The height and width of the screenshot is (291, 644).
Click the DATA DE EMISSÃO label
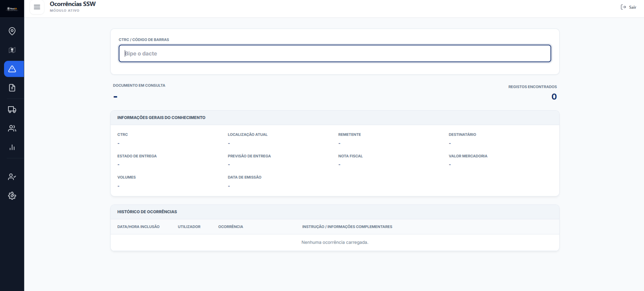click(x=245, y=177)
